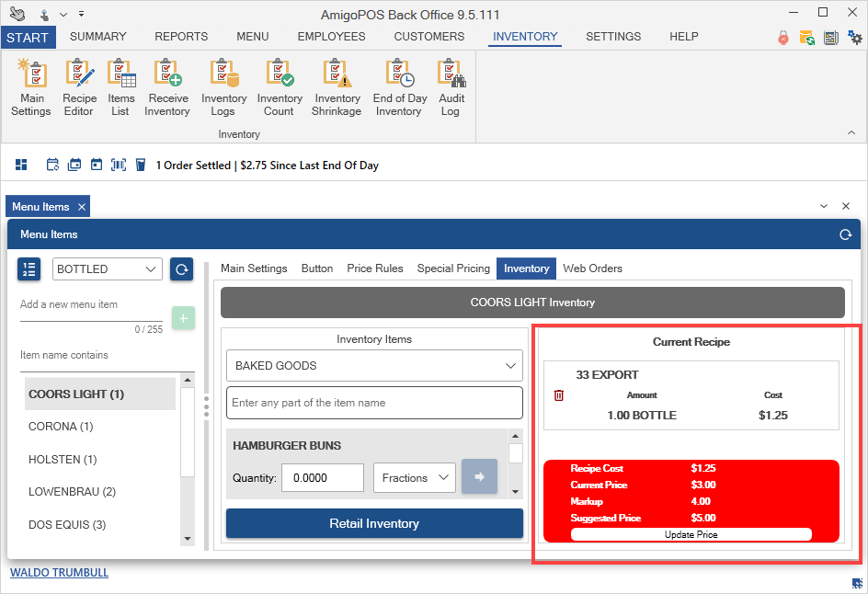The image size is (868, 594).
Task: Open End of Day Inventory
Action: click(399, 88)
